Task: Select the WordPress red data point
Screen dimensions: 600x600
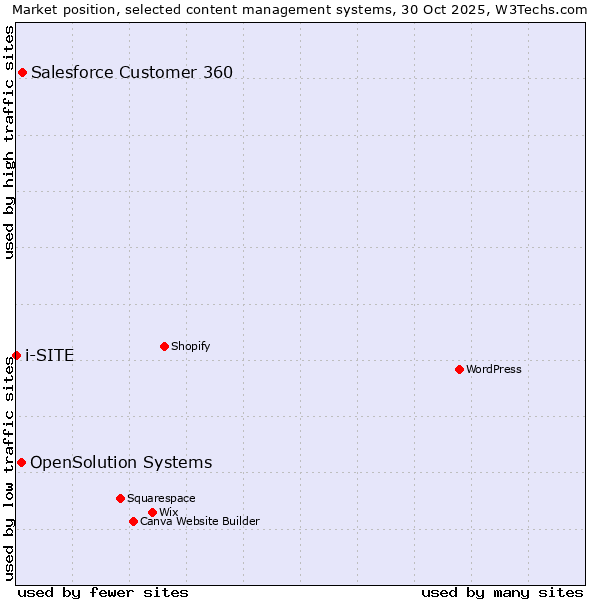Action: [x=459, y=369]
